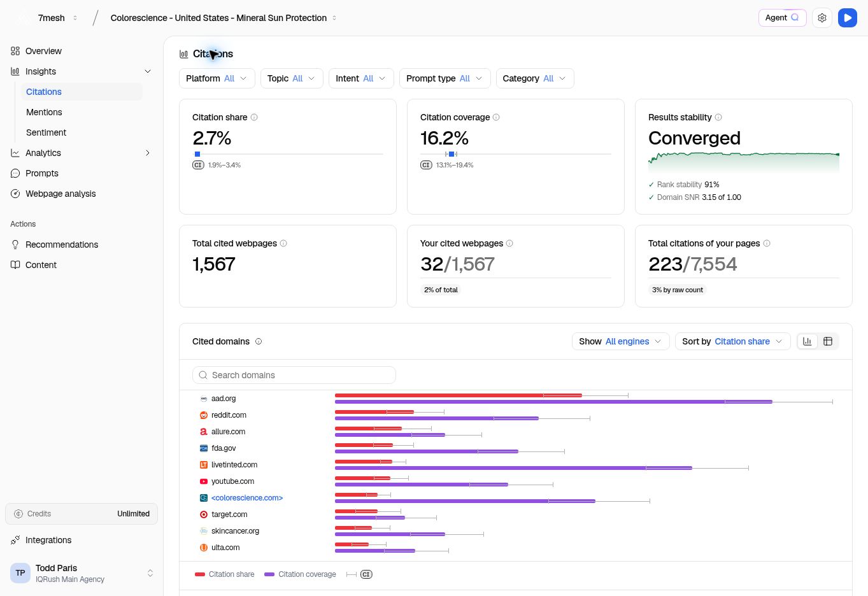The image size is (868, 596).
Task: Open Show All engines dropdown
Action: 621,341
